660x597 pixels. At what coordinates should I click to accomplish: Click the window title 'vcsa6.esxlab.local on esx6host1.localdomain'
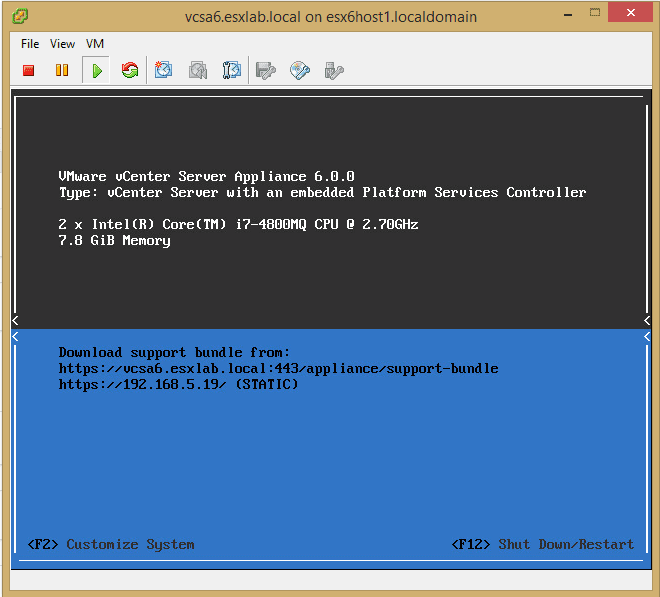[331, 17]
